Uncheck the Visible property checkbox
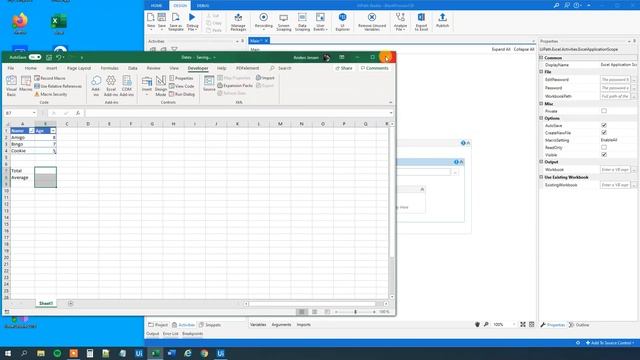This screenshot has height=360, width=640. point(604,155)
